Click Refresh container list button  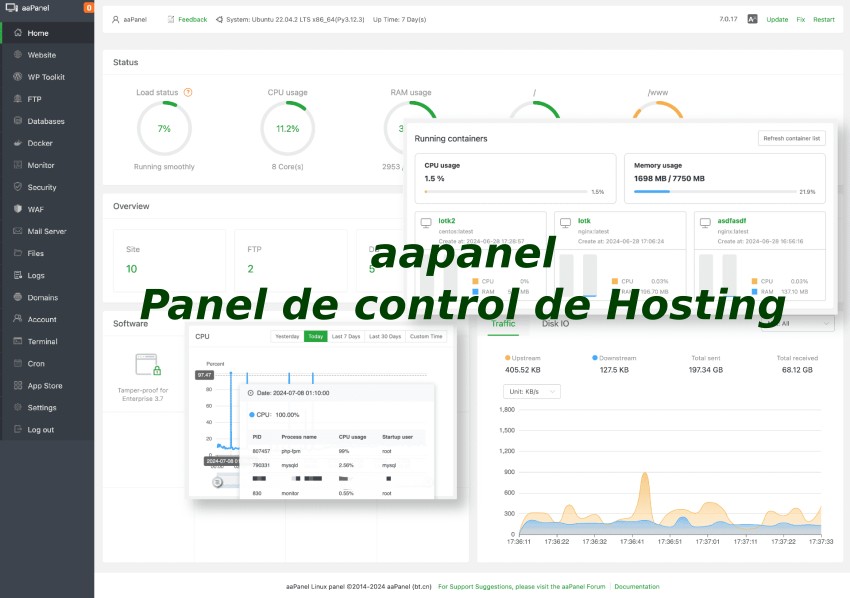tap(791, 138)
